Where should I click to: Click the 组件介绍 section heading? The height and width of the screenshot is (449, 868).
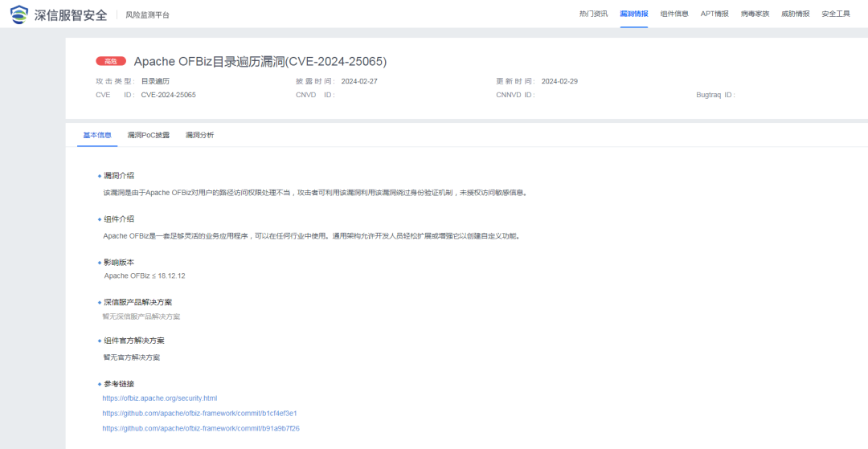tap(119, 219)
